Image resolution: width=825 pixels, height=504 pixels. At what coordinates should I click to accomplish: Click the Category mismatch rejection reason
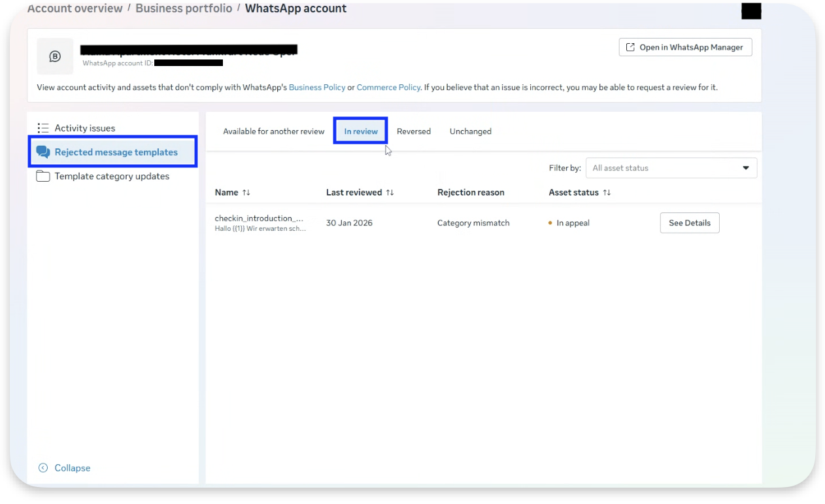(473, 223)
